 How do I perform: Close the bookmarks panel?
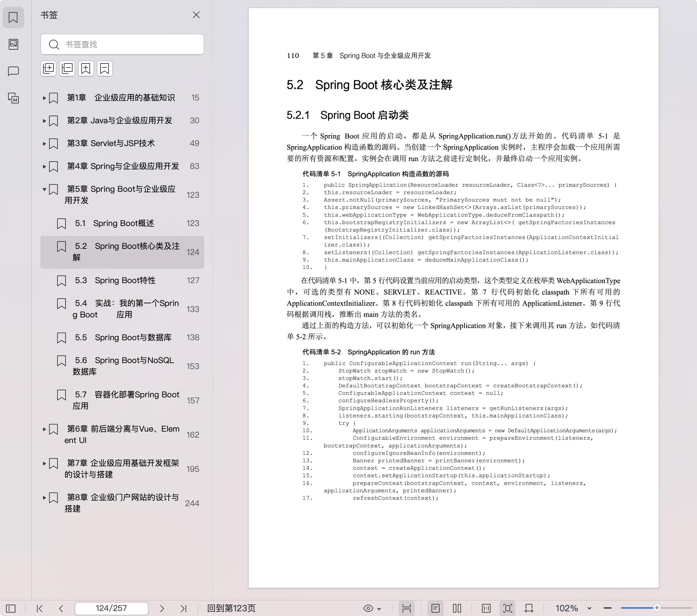tap(196, 15)
